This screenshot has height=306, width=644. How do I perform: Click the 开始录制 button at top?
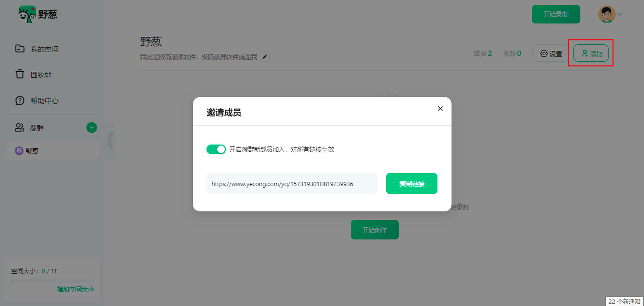pos(556,14)
